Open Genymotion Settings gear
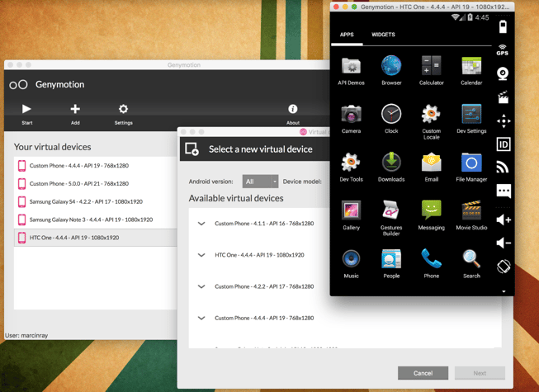 tap(123, 110)
